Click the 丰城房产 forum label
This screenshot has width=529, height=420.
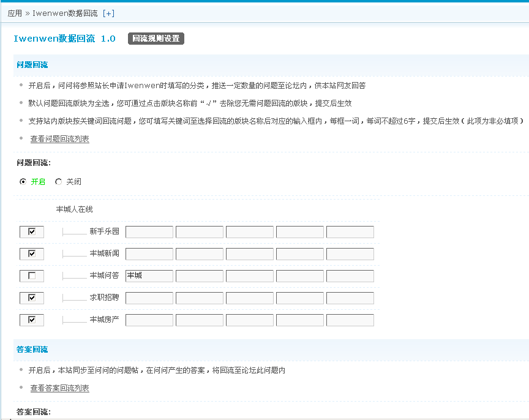[104, 320]
